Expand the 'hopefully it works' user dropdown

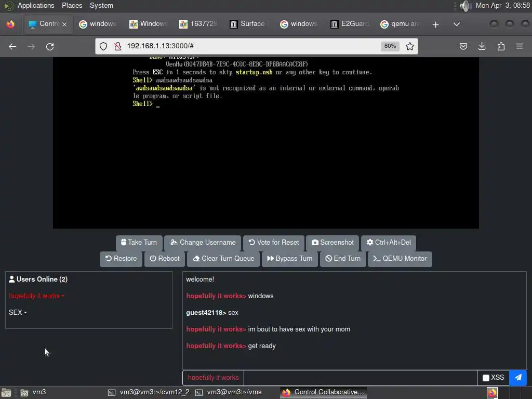[x=37, y=296]
